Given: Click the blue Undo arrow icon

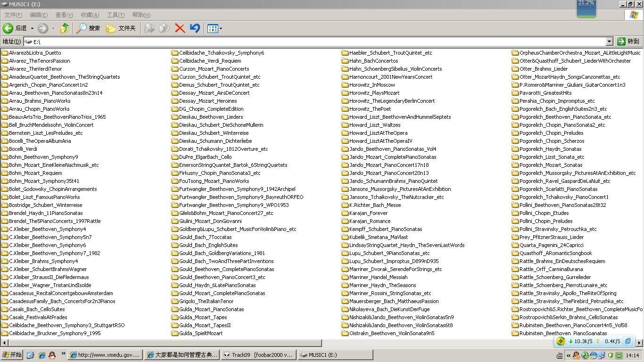Looking at the screenshot, I should pyautogui.click(x=195, y=28).
